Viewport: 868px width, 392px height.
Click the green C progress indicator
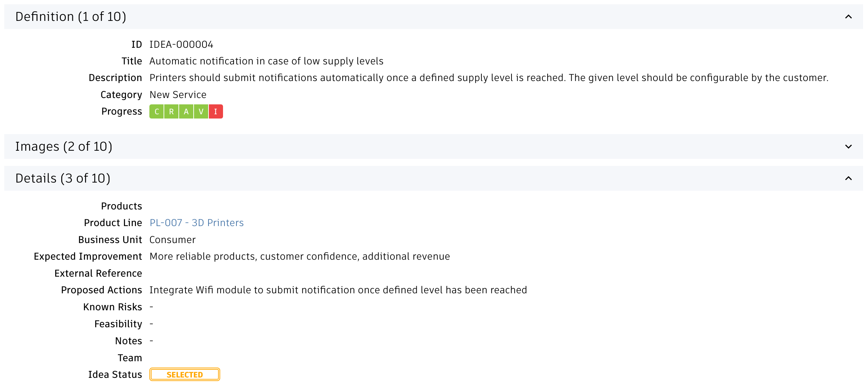point(156,111)
